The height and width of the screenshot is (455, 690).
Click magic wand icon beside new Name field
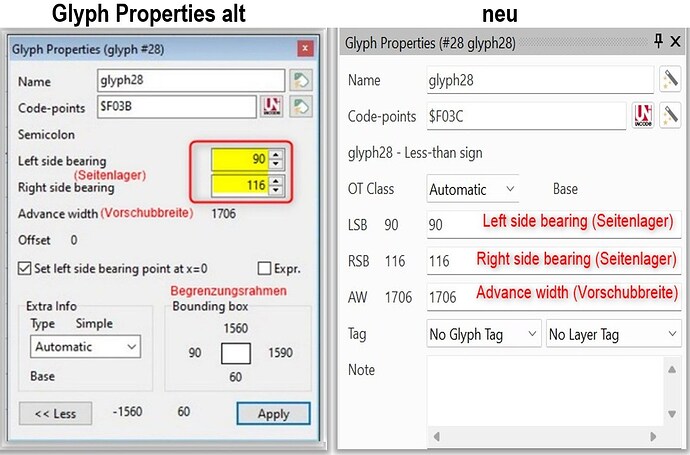(x=669, y=79)
